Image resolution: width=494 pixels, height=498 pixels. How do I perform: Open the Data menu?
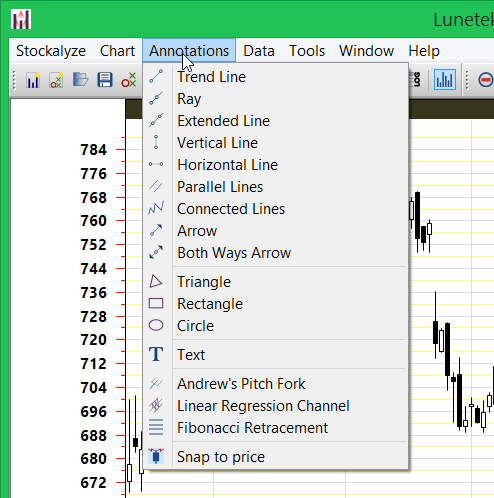tap(259, 51)
